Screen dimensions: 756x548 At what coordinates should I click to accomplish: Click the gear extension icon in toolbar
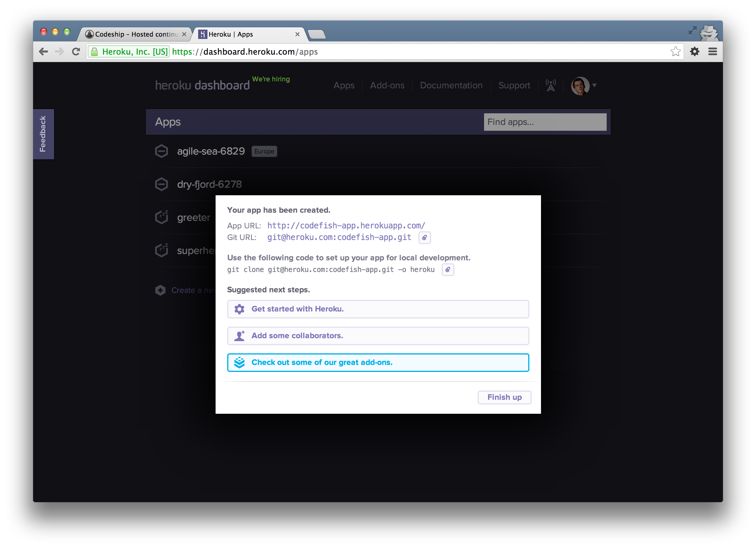coord(695,52)
